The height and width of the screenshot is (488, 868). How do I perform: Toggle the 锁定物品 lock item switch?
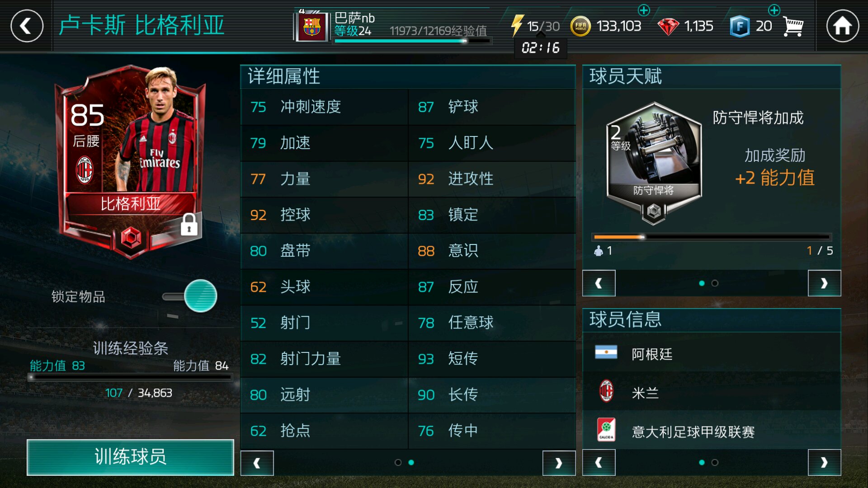(x=190, y=296)
